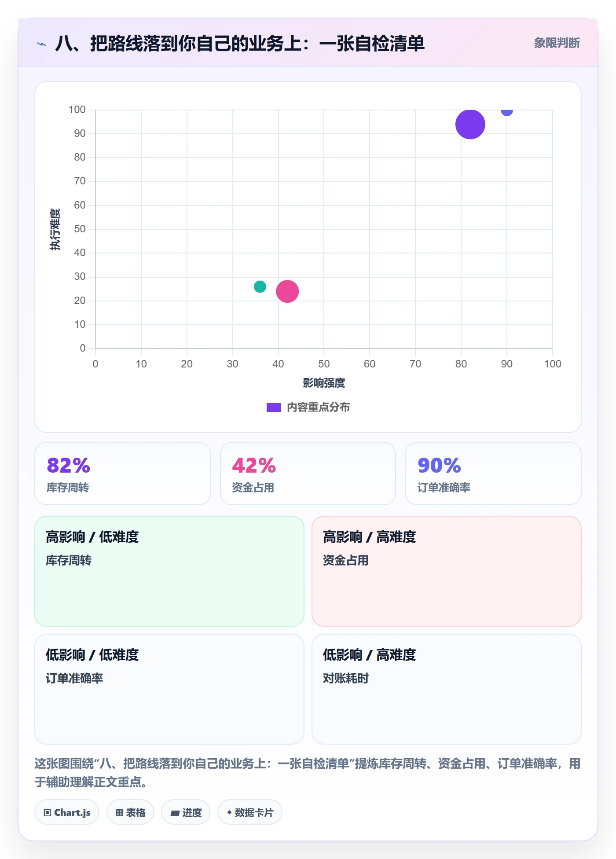This screenshot has height=859, width=616.
Task: Click the 影响强度 x-axis title
Action: pyautogui.click(x=324, y=383)
